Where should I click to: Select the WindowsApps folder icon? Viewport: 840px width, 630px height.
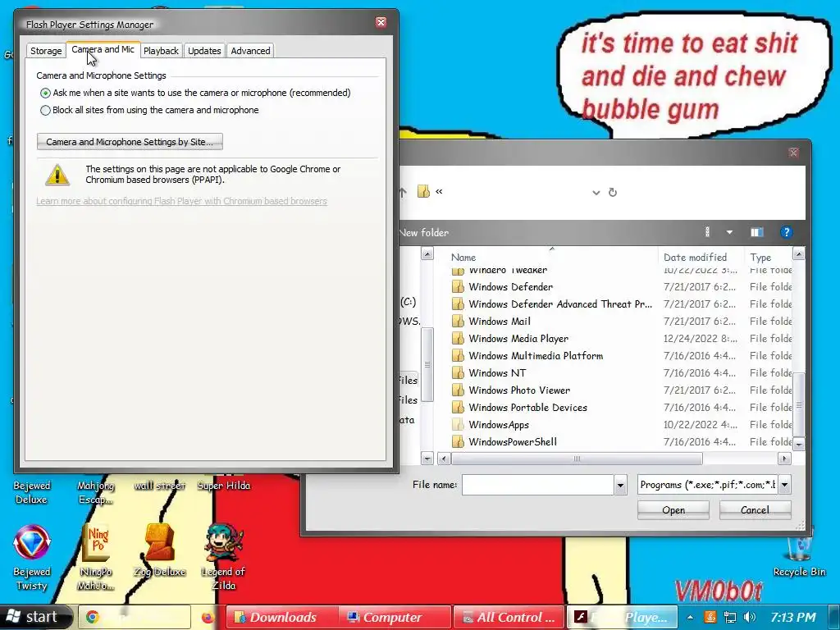pos(458,424)
